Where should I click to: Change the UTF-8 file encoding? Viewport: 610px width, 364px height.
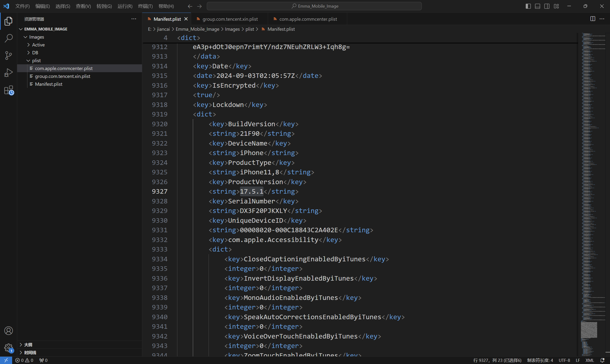coord(564,360)
